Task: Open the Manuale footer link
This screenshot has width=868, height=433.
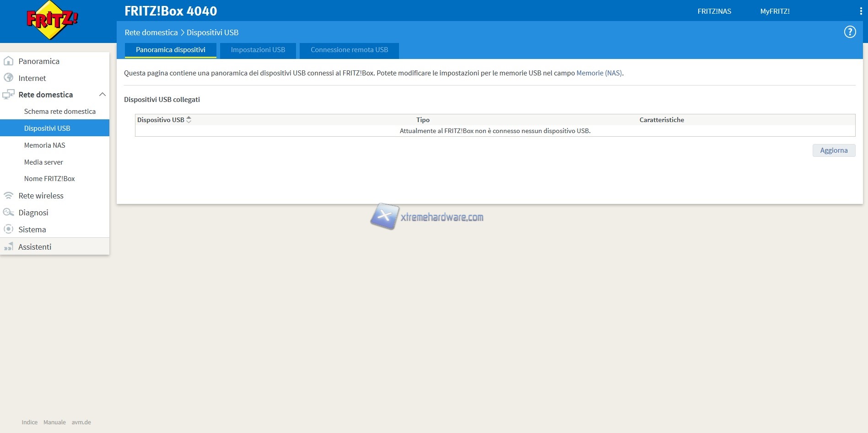Action: coord(54,422)
